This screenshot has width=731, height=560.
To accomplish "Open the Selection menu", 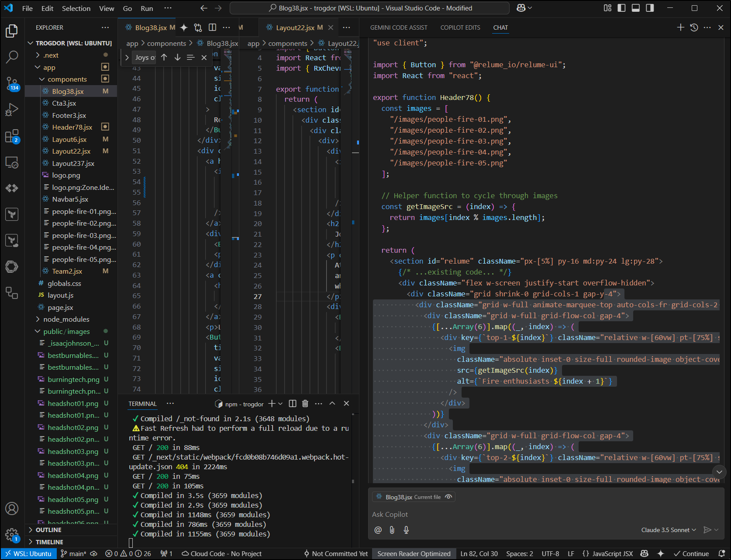I will 76,8.
